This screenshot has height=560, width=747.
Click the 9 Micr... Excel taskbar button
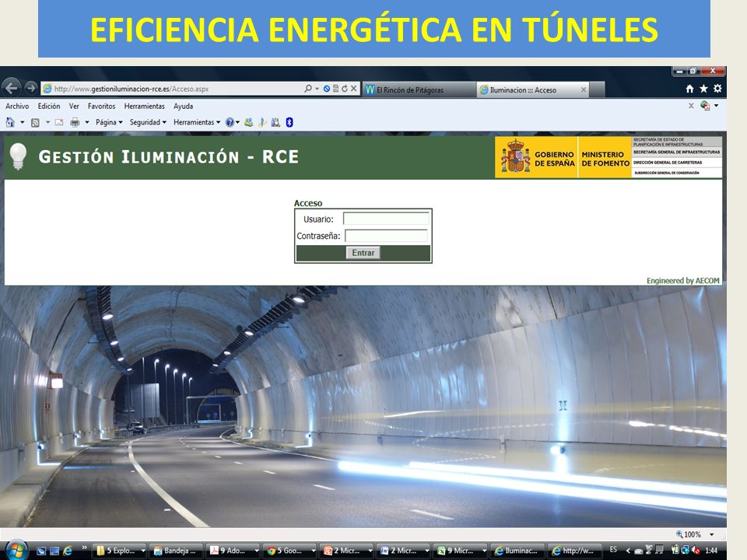[x=460, y=551]
